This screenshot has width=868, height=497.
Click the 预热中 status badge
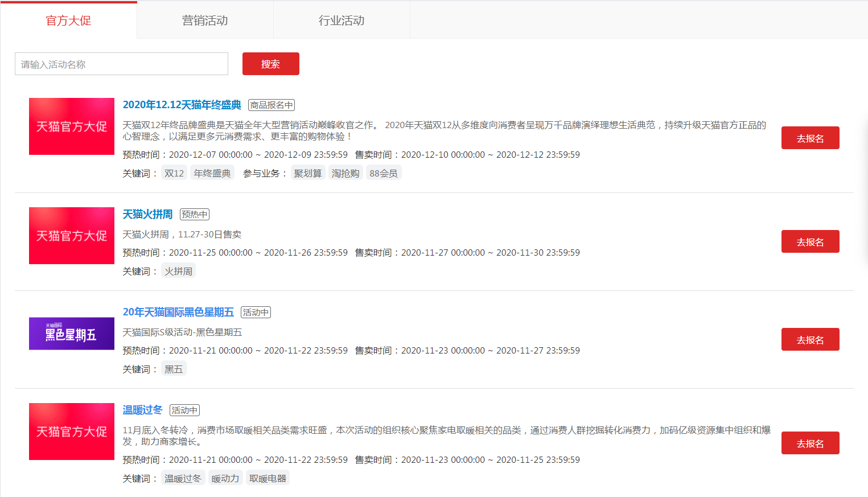195,215
